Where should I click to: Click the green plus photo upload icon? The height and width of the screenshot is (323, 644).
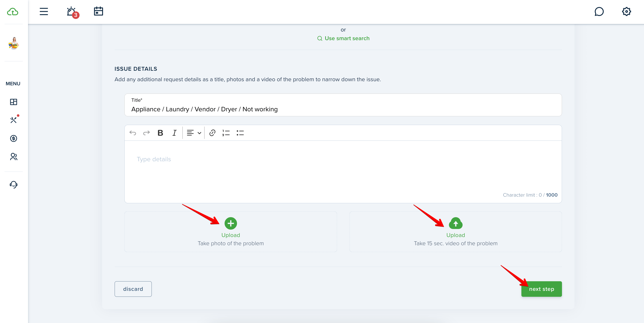point(230,223)
